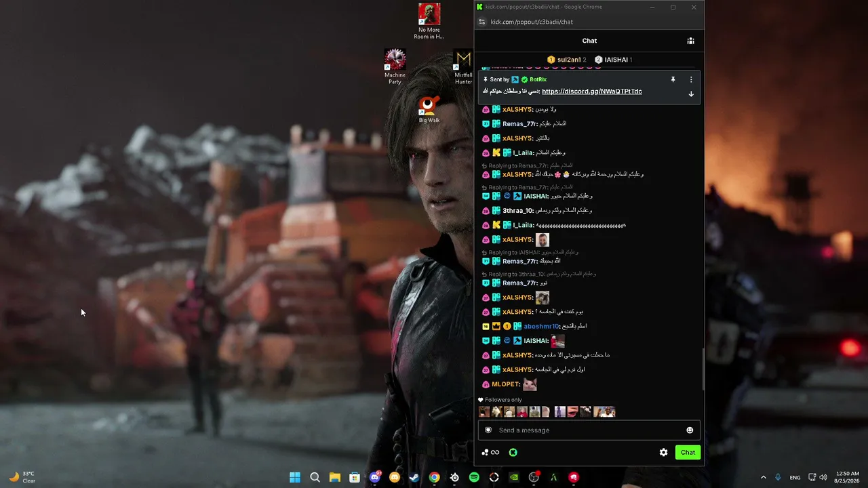Pick the open-mouth emote in quick emotes

pos(573,411)
